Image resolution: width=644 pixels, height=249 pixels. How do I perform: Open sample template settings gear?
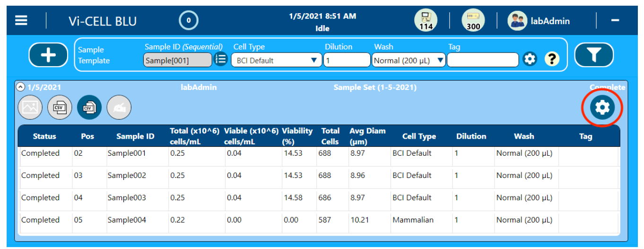tap(530, 59)
